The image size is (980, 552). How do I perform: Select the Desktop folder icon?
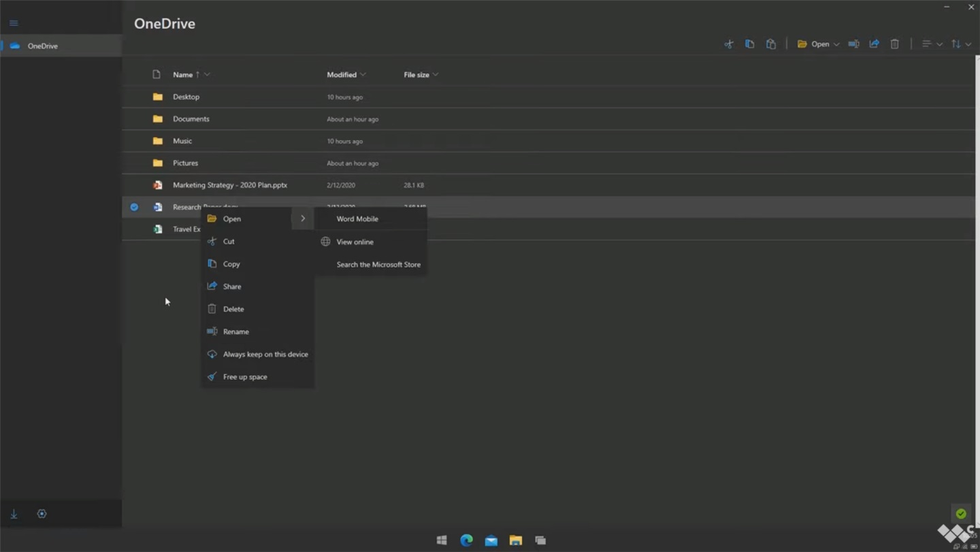tap(158, 97)
